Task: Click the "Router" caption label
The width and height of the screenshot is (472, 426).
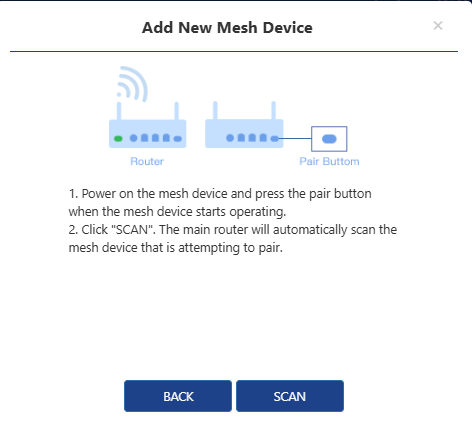Action: click(x=147, y=161)
